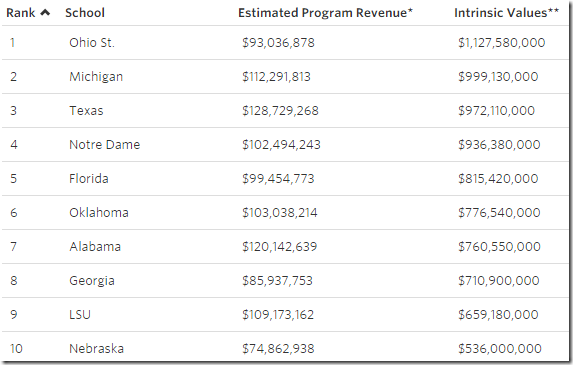Click the Oklahoma school name
Viewport: 573px width, 365px height.
coord(99,213)
